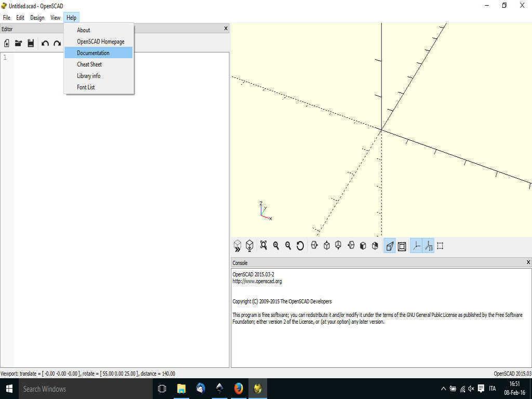Click the 'OpenSCAD 2015.03-2' console line
This screenshot has height=399, width=532.
254,274
